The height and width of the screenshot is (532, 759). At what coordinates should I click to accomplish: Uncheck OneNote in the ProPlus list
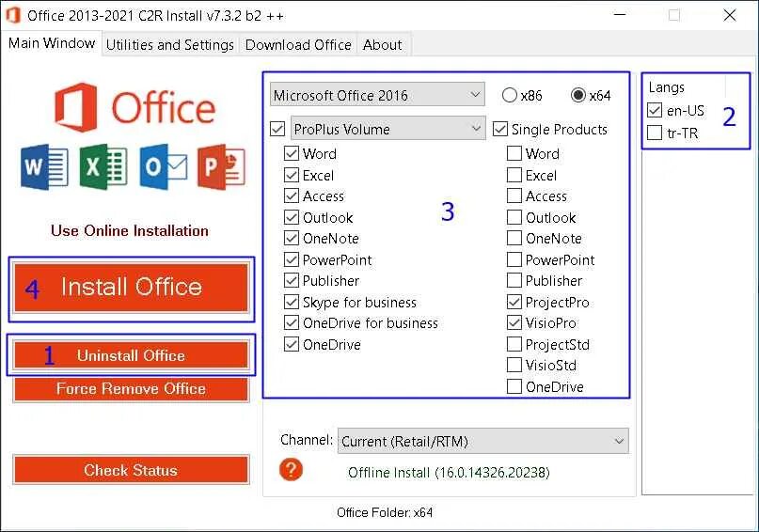pos(292,238)
